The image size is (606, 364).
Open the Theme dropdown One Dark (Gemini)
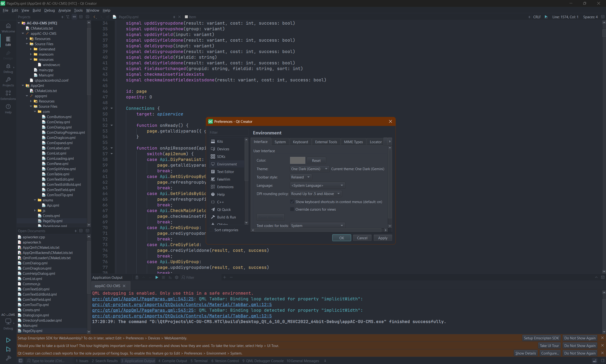(x=309, y=169)
